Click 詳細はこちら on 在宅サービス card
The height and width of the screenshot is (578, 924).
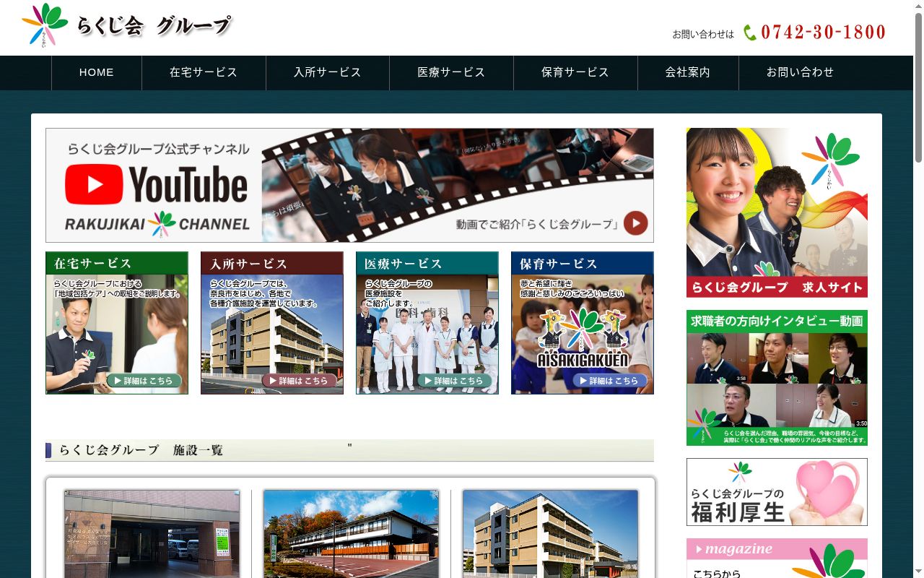144,381
